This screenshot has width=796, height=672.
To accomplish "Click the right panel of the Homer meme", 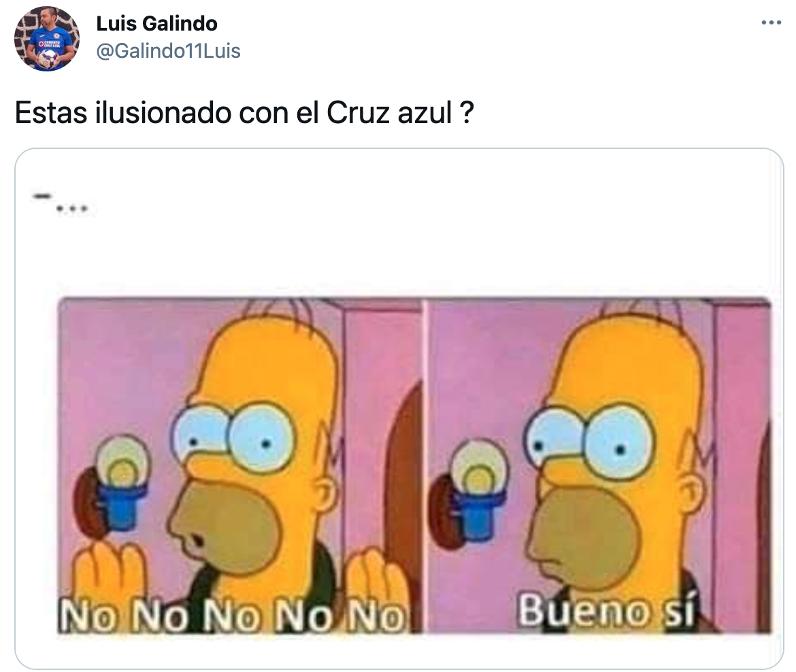I will 599,465.
